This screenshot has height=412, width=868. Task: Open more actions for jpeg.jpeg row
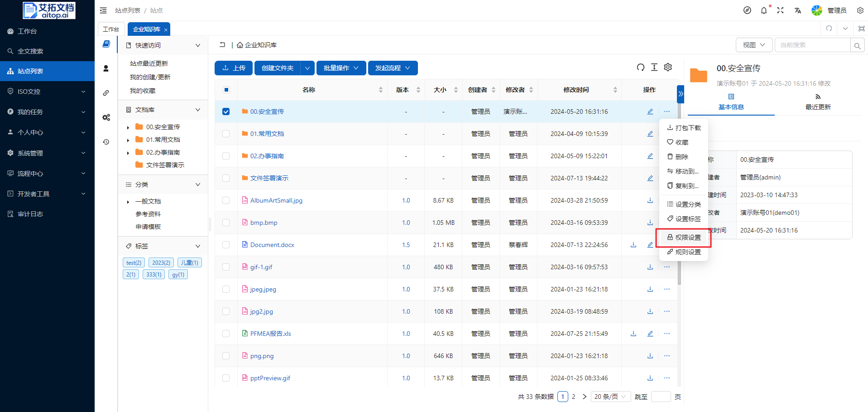click(x=667, y=289)
